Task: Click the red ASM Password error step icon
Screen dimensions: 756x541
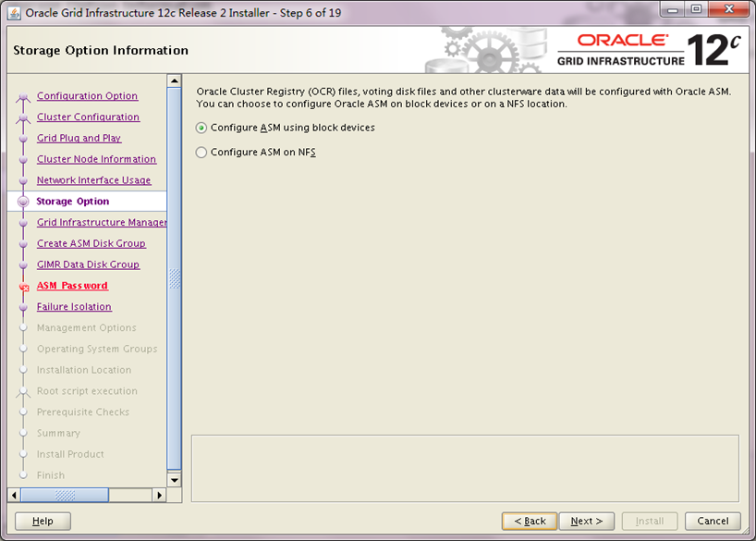Action: click(24, 287)
